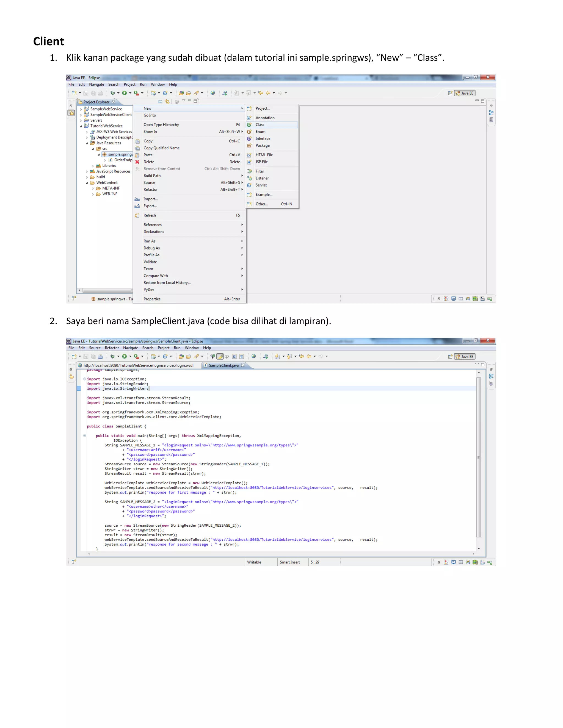
Task: Click Open Web Browser globe in Project Explorer window
Action: 212,93
